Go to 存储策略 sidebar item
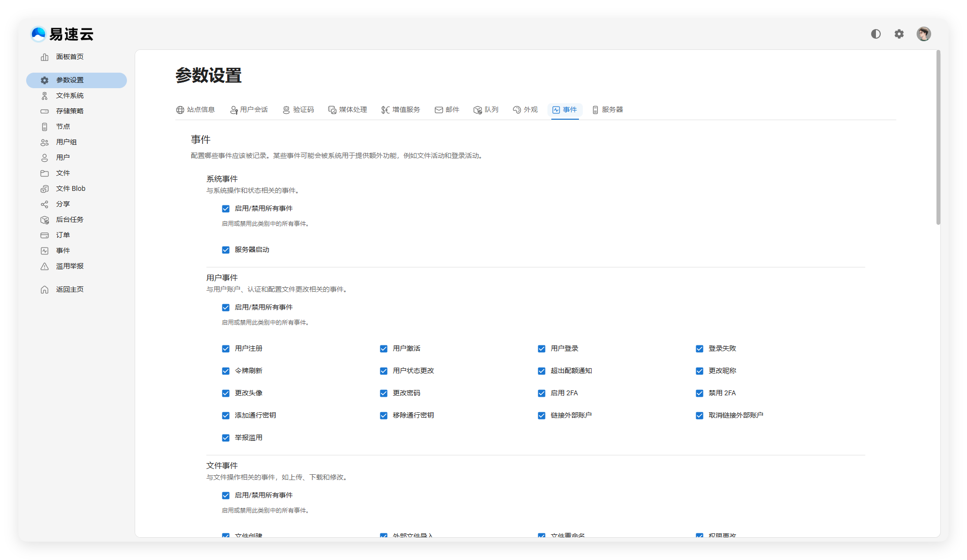 coord(69,111)
